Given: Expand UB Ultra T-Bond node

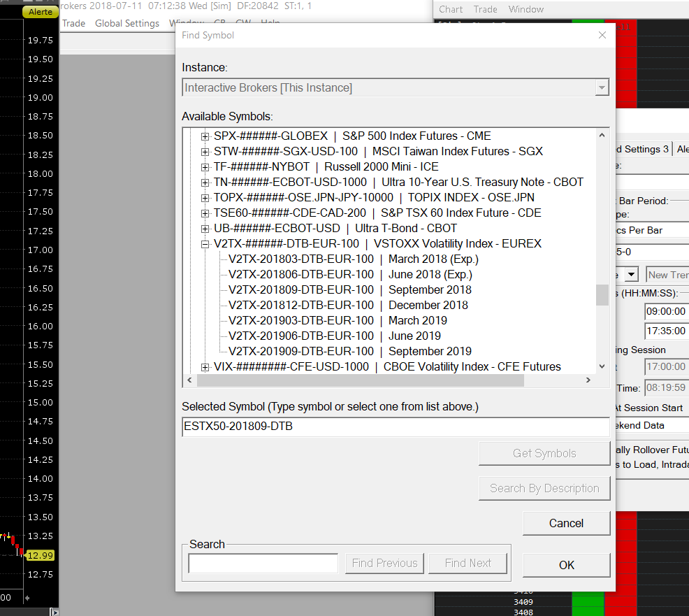Looking at the screenshot, I should tap(205, 229).
